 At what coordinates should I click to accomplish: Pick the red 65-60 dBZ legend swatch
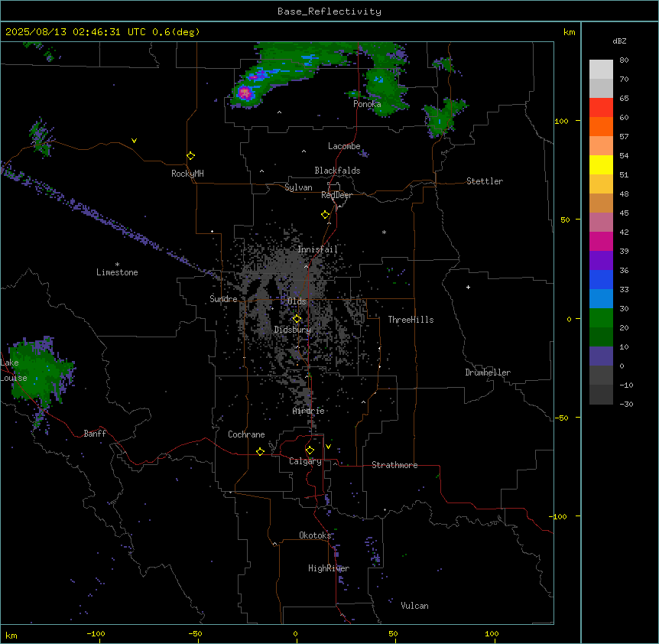tap(601, 108)
